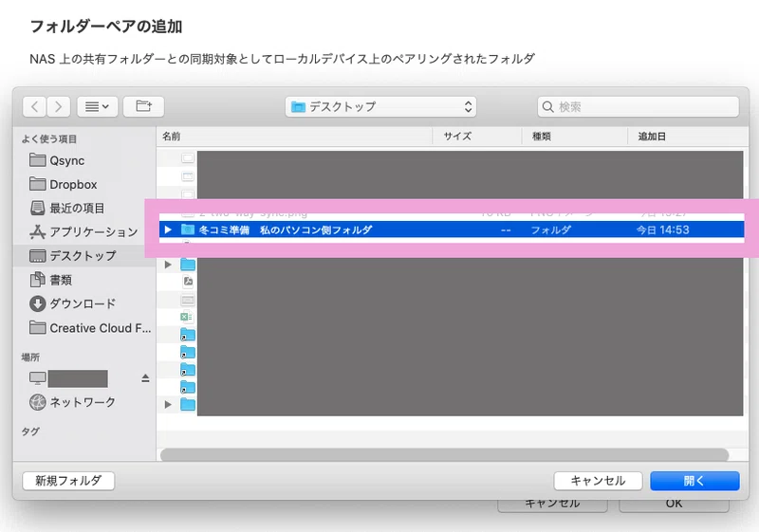Click the フォルダ kind cell of selected row
759x532 pixels.
[x=550, y=229]
